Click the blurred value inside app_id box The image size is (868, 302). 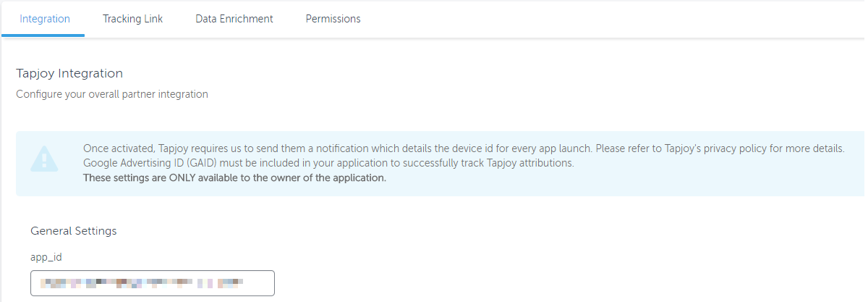click(x=142, y=282)
